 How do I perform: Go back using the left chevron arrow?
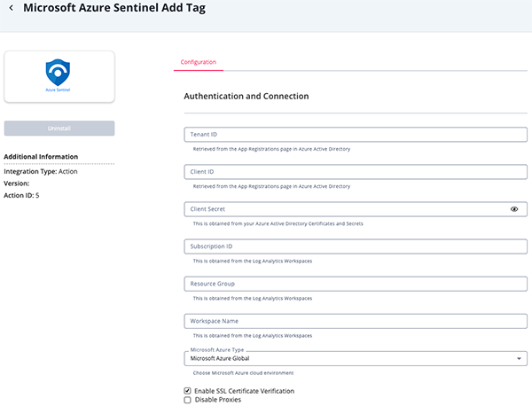pos(12,8)
